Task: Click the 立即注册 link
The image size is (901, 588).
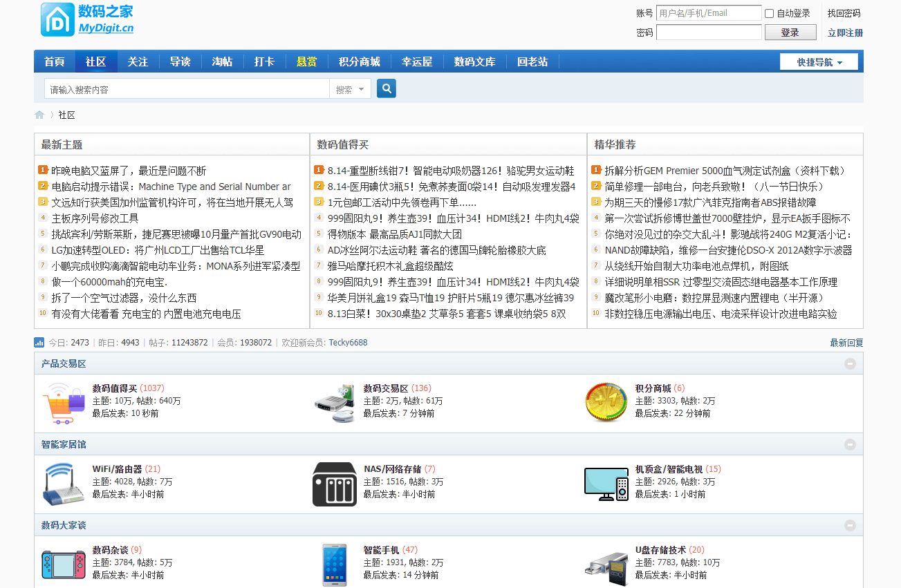Action: click(x=845, y=32)
